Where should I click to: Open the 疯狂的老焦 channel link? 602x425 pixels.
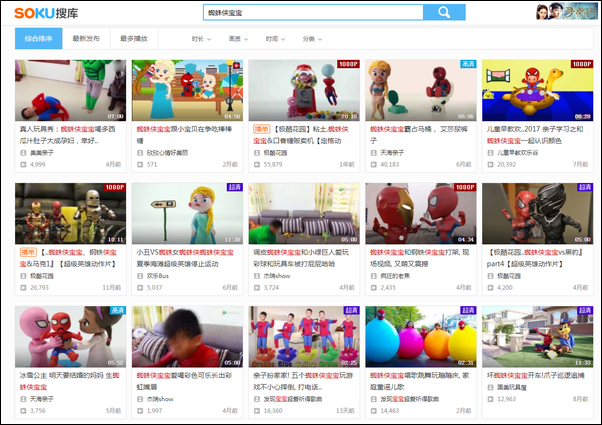pos(395,276)
